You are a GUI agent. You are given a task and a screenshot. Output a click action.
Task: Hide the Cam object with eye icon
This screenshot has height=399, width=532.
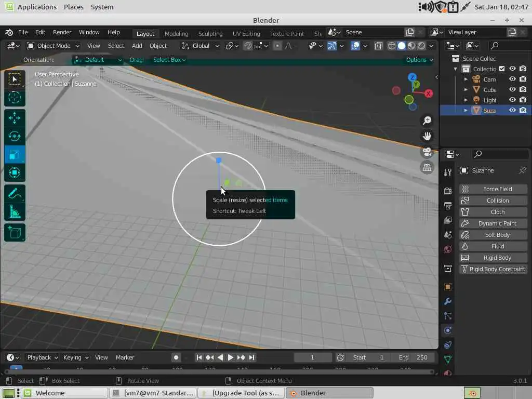coord(512,79)
